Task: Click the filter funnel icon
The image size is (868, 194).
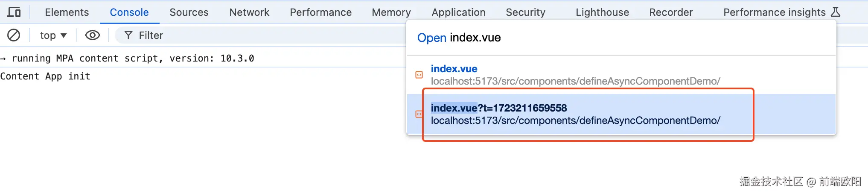Action: coord(128,35)
